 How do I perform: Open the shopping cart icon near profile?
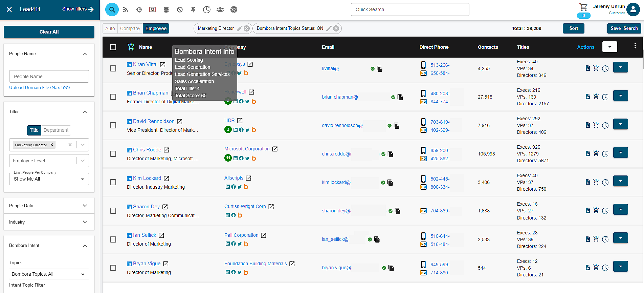coord(583,7)
